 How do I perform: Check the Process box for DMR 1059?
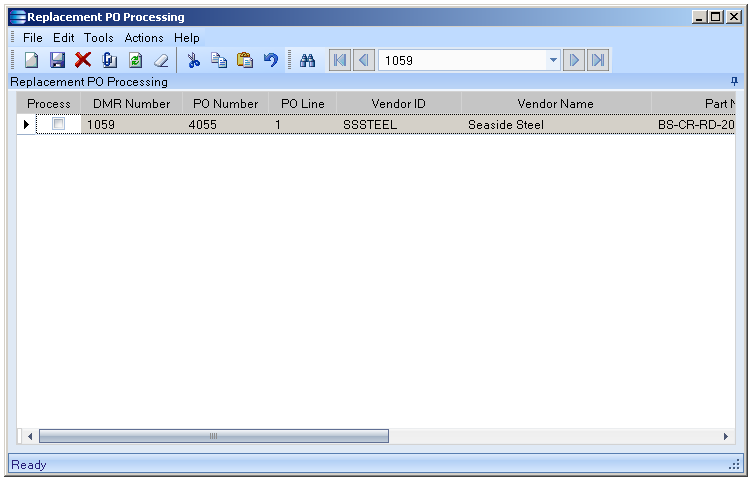(x=59, y=124)
